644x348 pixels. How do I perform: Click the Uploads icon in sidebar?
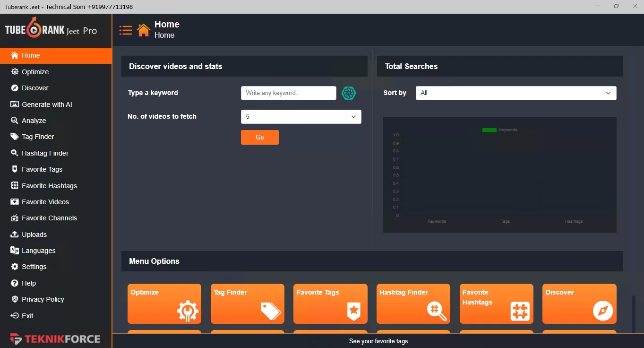[x=15, y=235]
